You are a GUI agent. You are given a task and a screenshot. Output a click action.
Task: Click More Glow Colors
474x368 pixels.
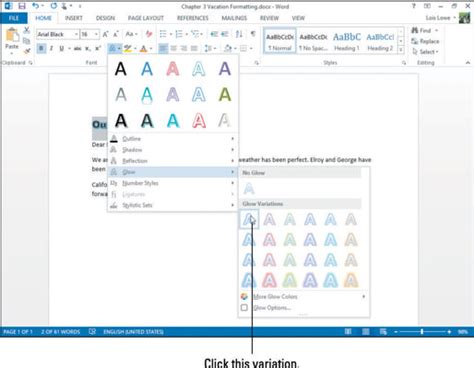click(x=303, y=296)
